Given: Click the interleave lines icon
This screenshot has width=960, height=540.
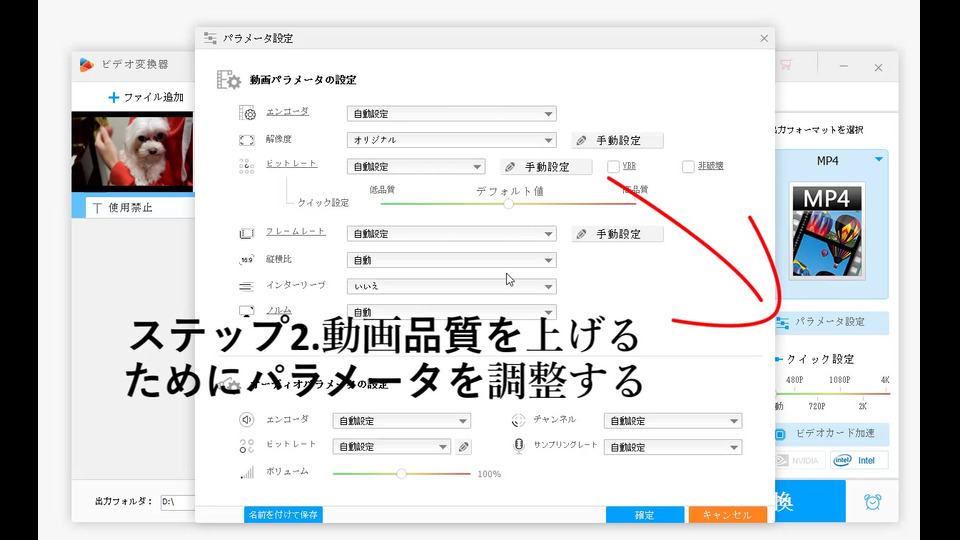Looking at the screenshot, I should [247, 286].
